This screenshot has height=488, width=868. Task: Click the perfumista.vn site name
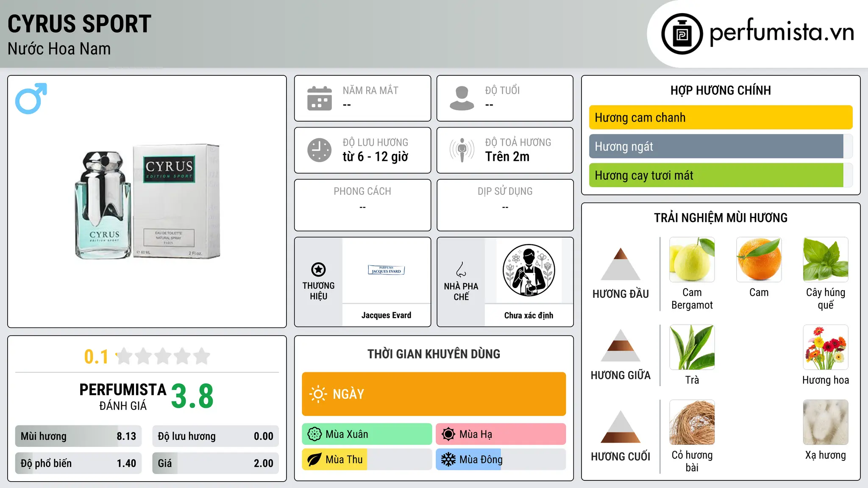coord(782,32)
